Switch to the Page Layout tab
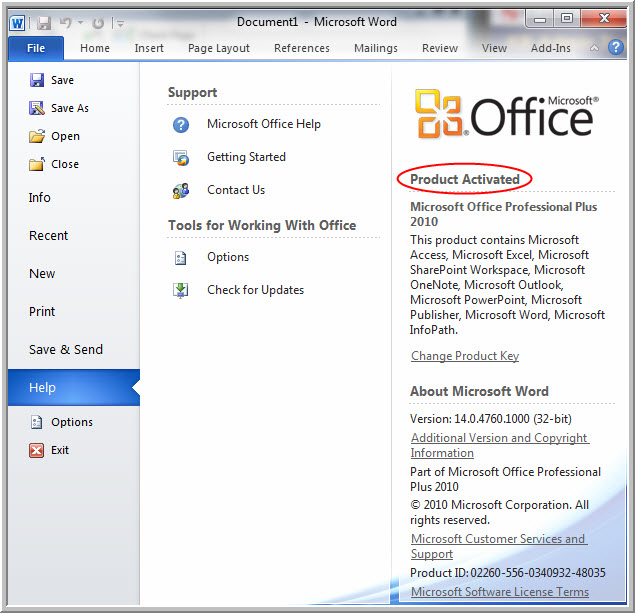Screen dimensions: 635x613 (x=219, y=48)
